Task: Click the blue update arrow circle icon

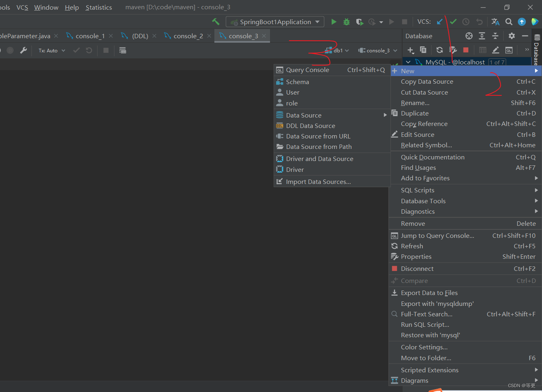Action: pos(522,22)
